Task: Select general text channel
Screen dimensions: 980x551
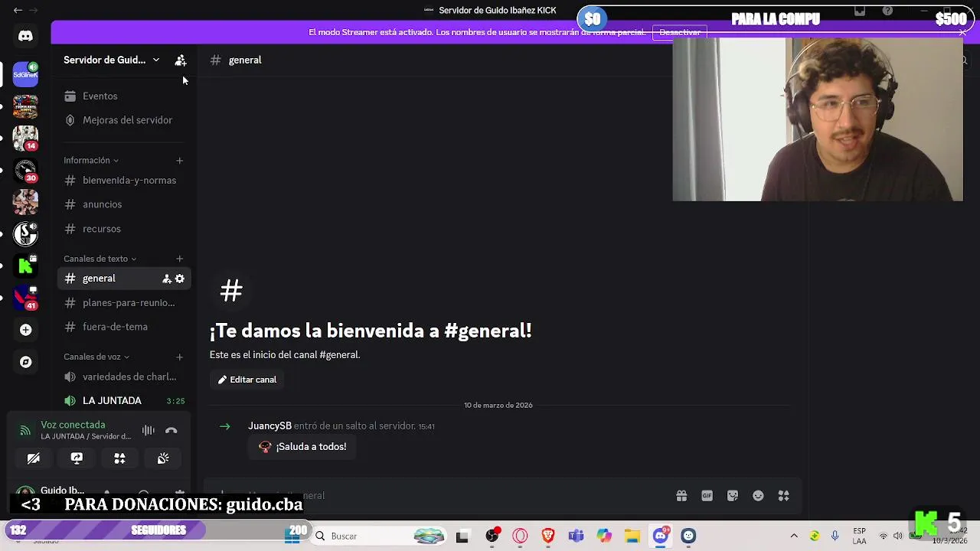Action: click(123, 279)
